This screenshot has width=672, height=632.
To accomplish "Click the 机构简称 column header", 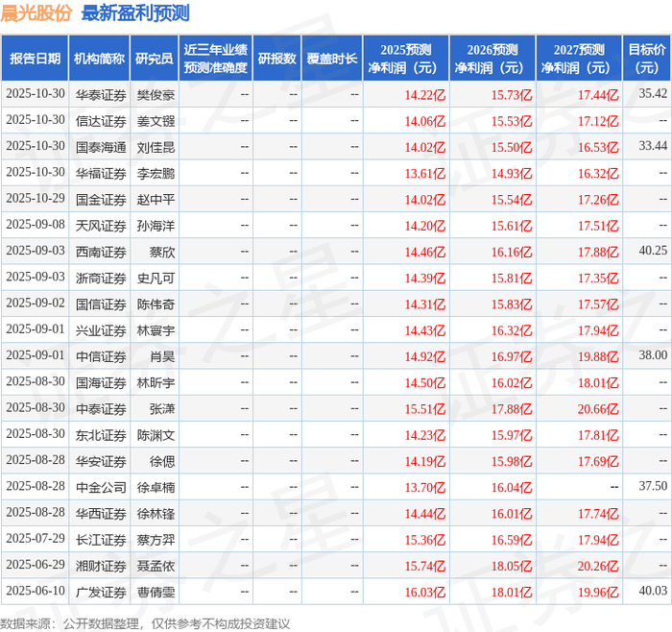I will coord(99,59).
